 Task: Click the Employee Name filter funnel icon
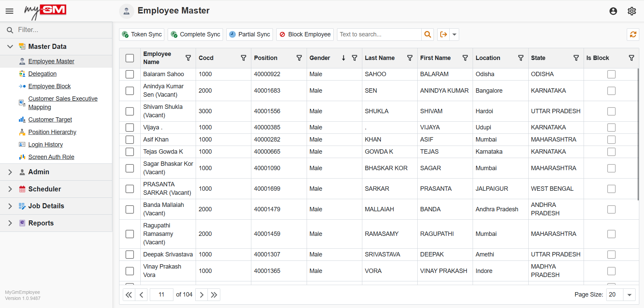[188, 58]
